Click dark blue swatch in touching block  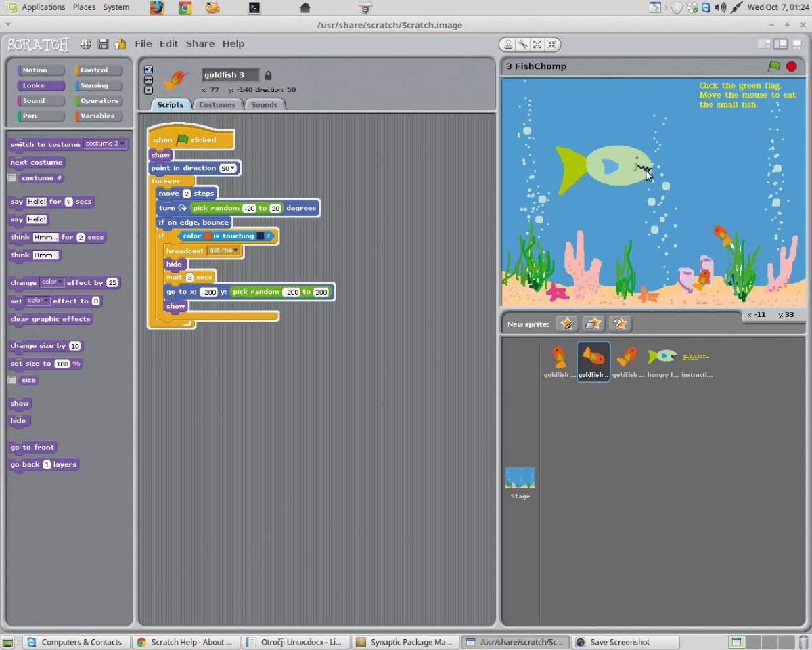[x=260, y=236]
